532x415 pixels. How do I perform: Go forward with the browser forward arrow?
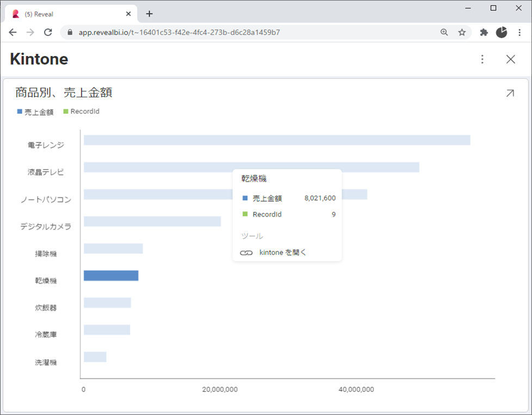[x=30, y=32]
